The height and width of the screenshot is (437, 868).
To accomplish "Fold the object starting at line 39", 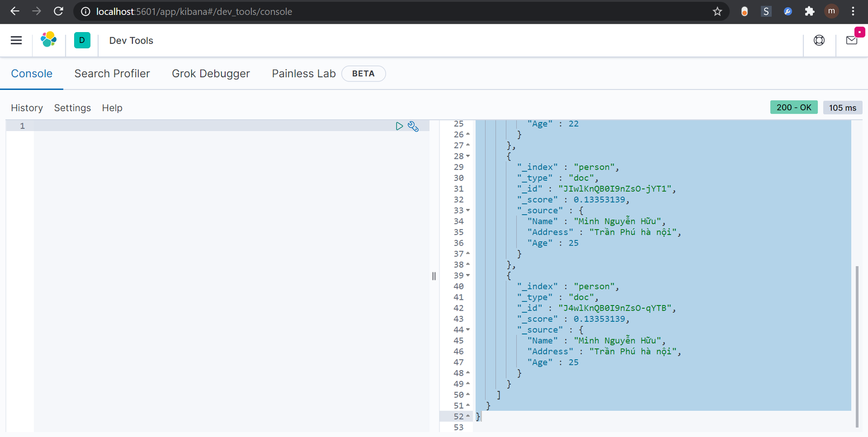I will click(x=468, y=276).
